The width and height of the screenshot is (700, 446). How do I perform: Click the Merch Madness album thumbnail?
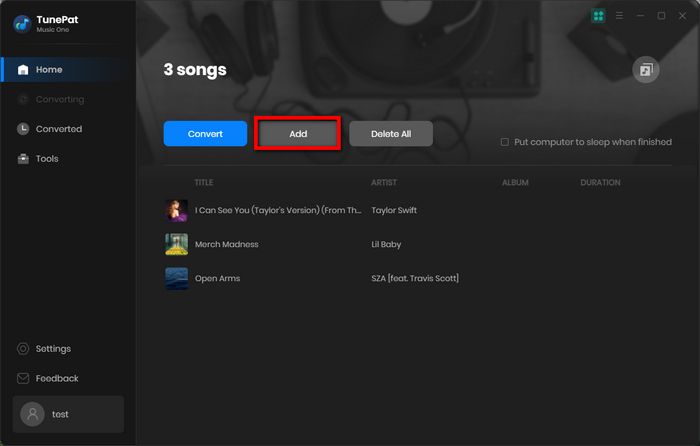point(176,244)
